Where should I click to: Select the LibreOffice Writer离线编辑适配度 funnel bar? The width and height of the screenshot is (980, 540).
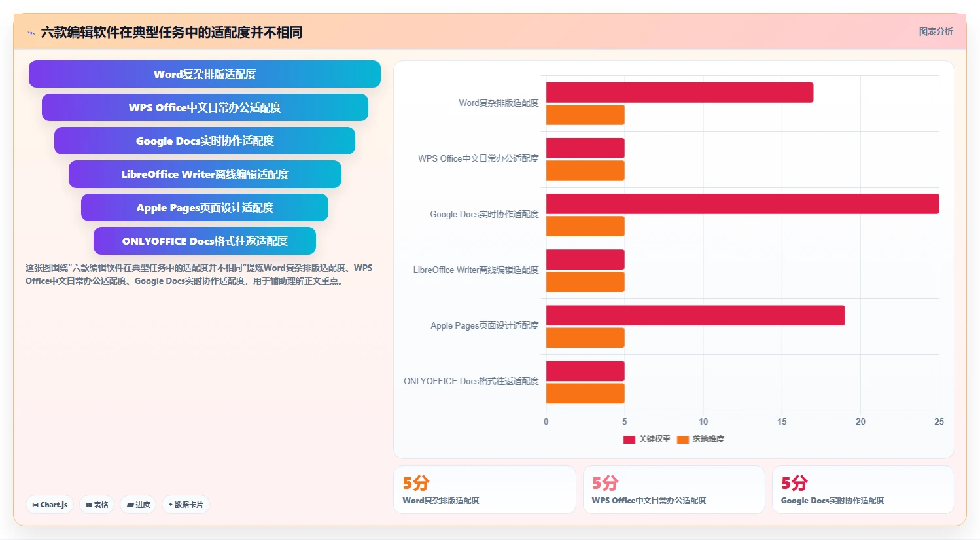coord(205,174)
